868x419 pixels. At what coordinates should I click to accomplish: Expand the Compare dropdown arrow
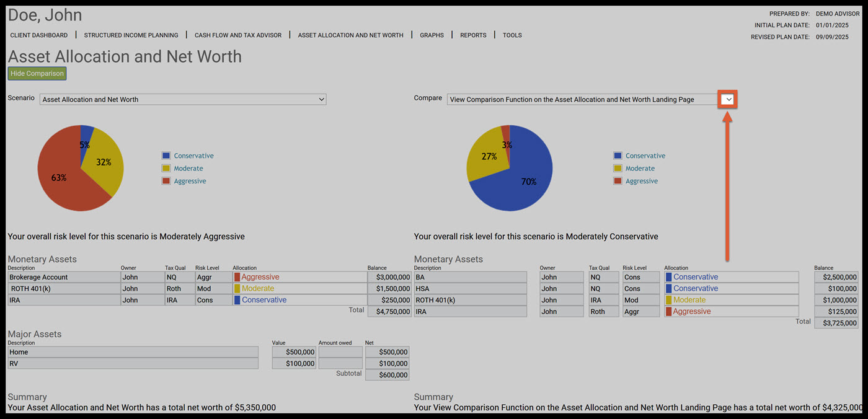coord(728,99)
